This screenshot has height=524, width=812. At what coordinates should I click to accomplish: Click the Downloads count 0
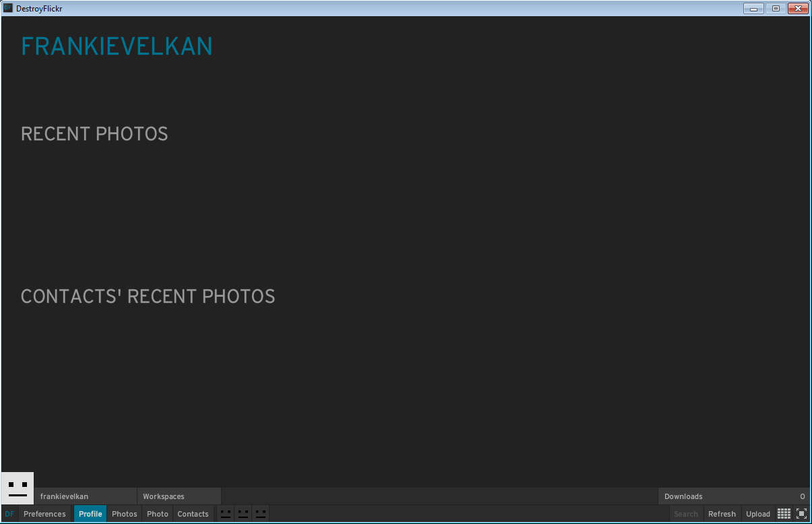(x=803, y=496)
